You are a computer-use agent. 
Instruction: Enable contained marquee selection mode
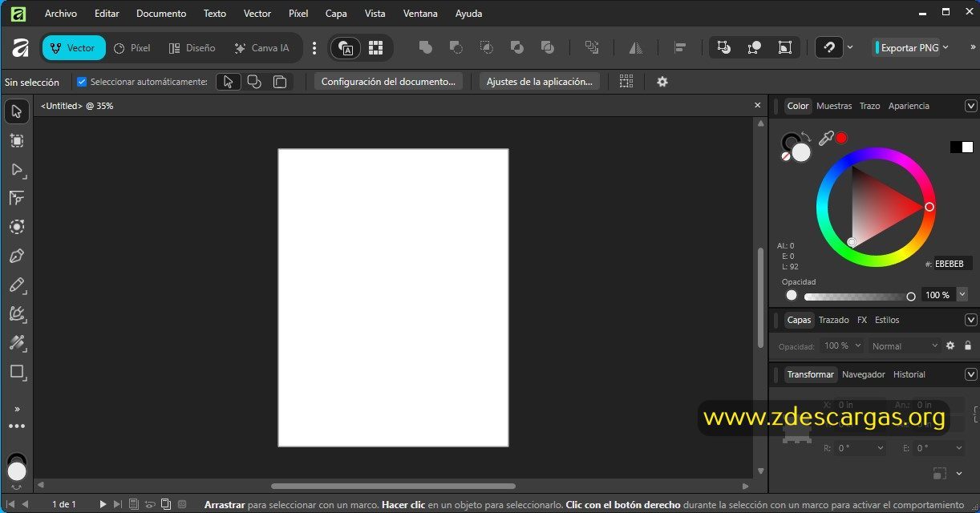280,82
